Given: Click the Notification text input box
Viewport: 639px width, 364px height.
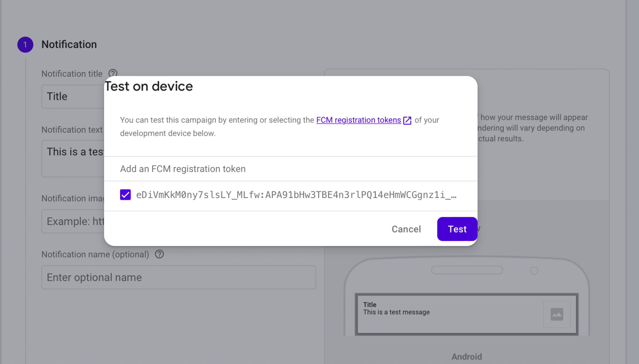Looking at the screenshot, I should [x=73, y=158].
